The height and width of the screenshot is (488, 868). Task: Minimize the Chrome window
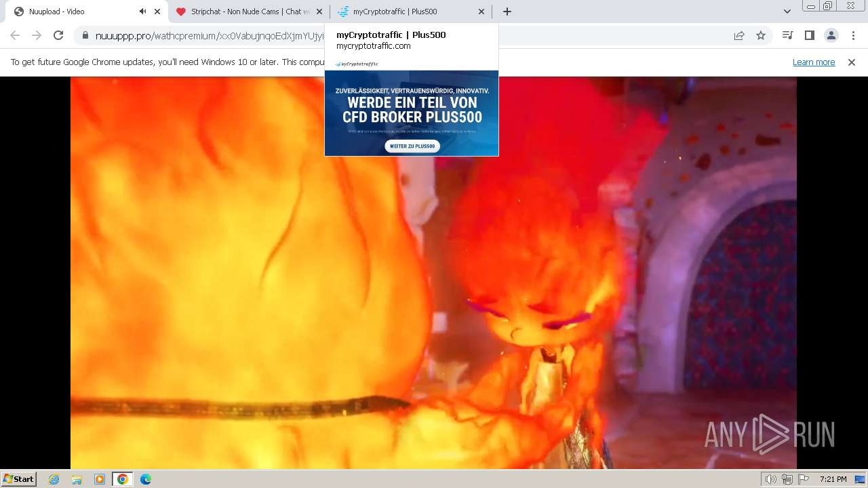click(x=811, y=6)
